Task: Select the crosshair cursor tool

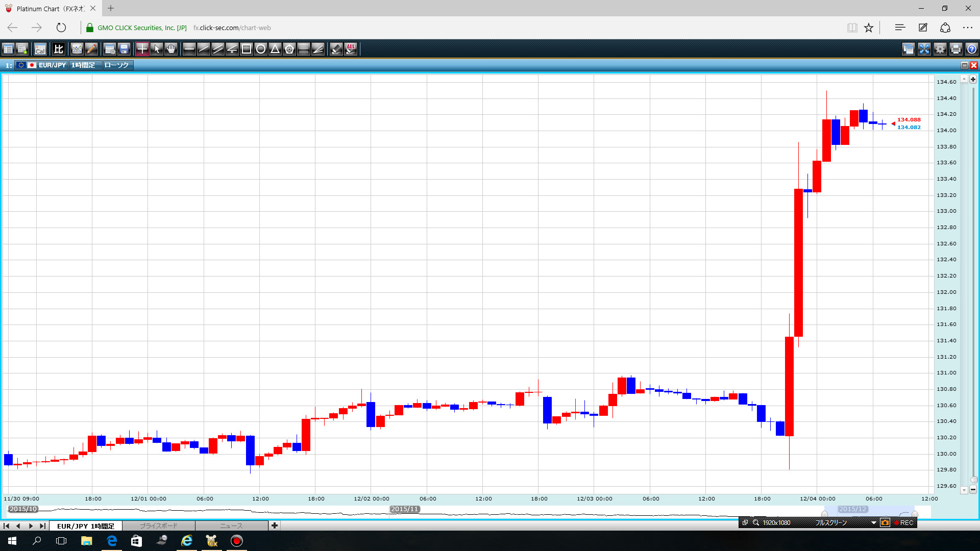Action: click(x=142, y=49)
